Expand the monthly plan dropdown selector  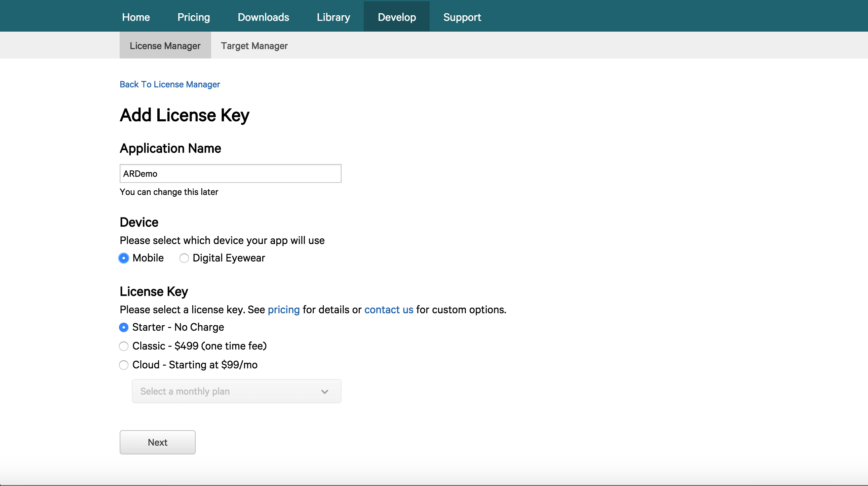pos(237,391)
